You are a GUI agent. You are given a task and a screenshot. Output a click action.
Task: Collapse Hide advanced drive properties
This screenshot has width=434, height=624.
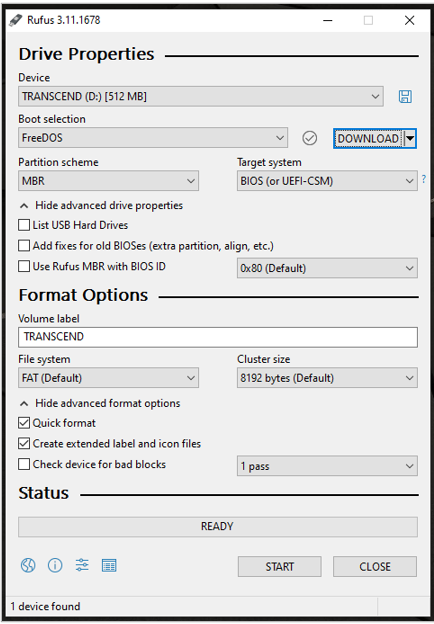101,205
